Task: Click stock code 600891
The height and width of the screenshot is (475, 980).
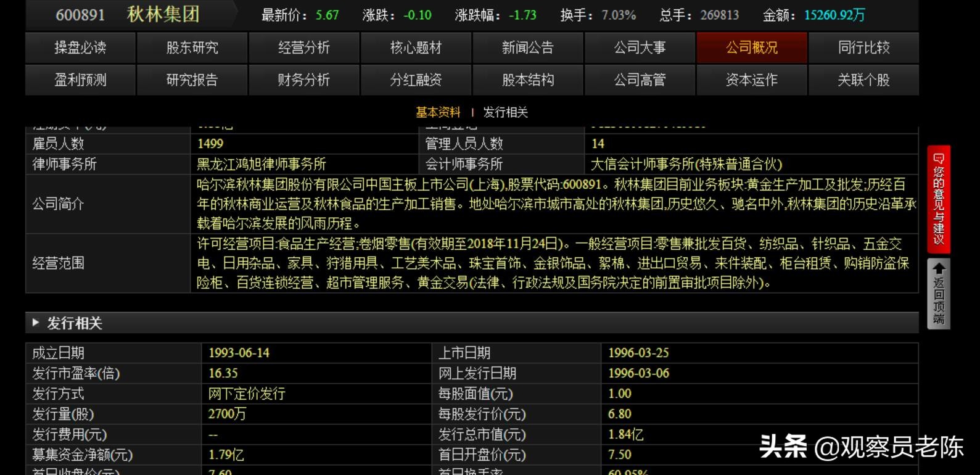Action: pyautogui.click(x=80, y=15)
